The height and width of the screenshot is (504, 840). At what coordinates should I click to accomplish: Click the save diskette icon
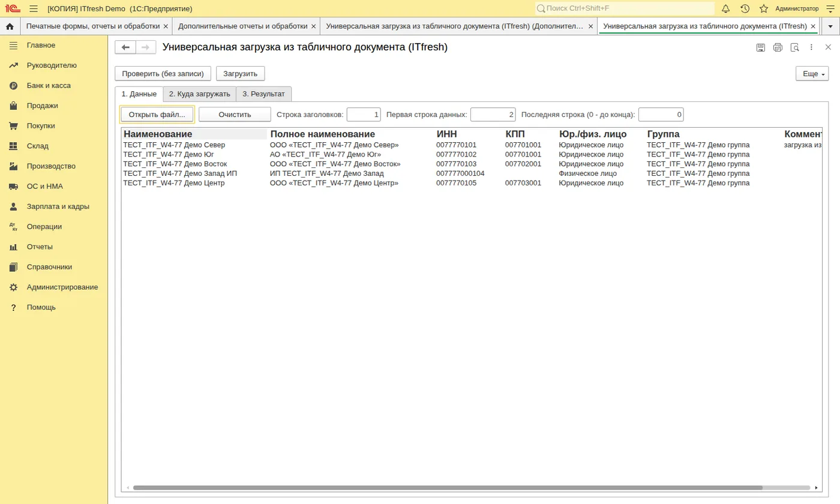[x=761, y=47]
